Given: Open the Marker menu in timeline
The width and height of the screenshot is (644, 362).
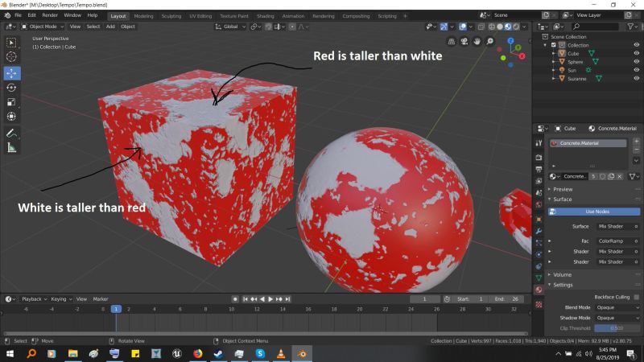Looking at the screenshot, I should (x=100, y=299).
